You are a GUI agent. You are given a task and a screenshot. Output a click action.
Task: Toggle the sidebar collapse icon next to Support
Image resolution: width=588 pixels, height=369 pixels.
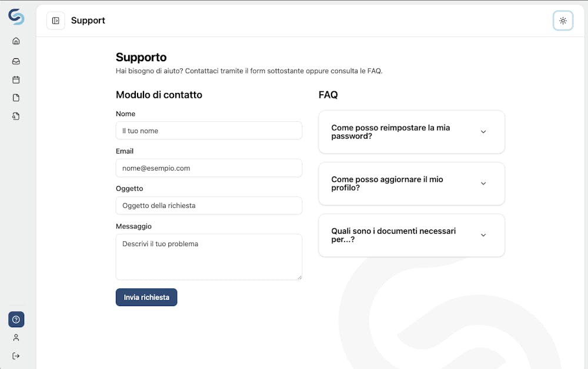(55, 20)
